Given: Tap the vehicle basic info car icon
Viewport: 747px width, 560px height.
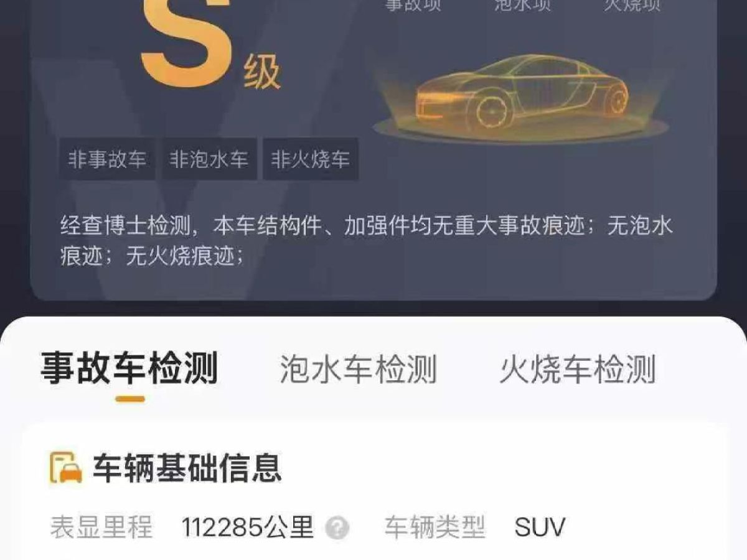Looking at the screenshot, I should (x=66, y=468).
